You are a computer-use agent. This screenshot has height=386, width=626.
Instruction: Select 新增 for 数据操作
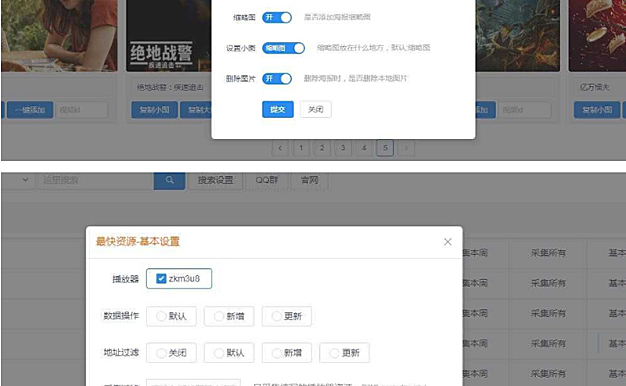(x=229, y=316)
